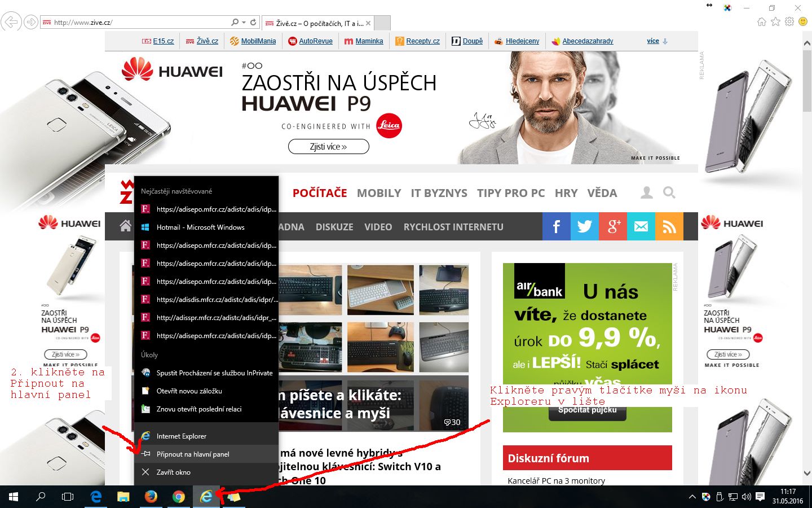Choose 'Spustit Procházení se službou InPrivate'
This screenshot has height=508, width=812.
click(206, 373)
